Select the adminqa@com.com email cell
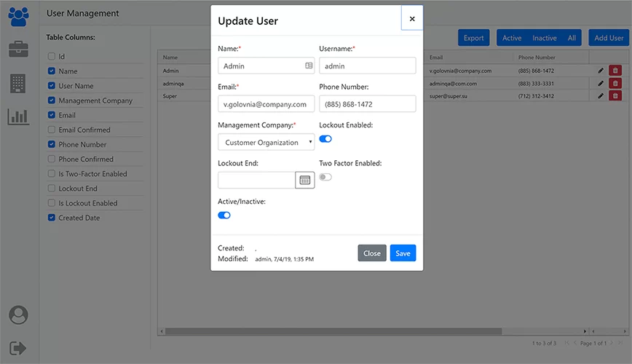 (453, 84)
